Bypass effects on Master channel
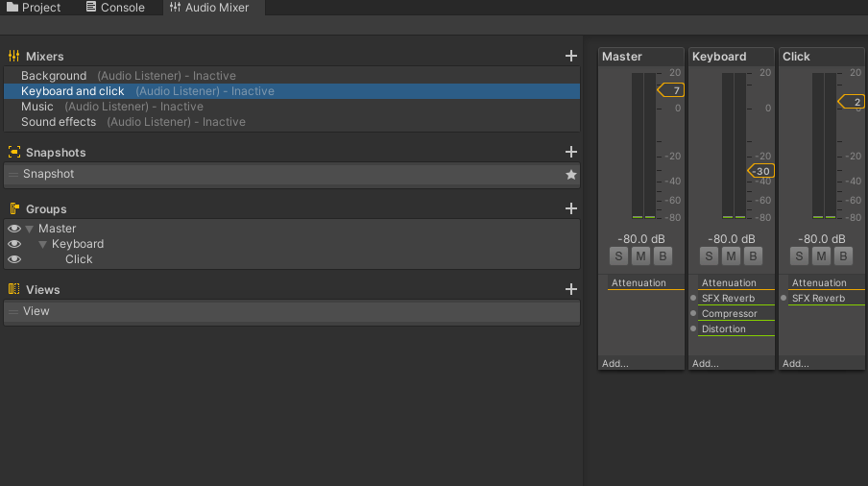The width and height of the screenshot is (868, 486). [663, 256]
